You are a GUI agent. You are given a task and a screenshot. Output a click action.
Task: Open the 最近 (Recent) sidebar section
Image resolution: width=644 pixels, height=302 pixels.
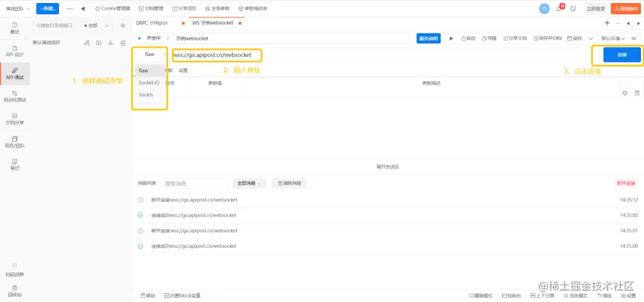(x=15, y=29)
